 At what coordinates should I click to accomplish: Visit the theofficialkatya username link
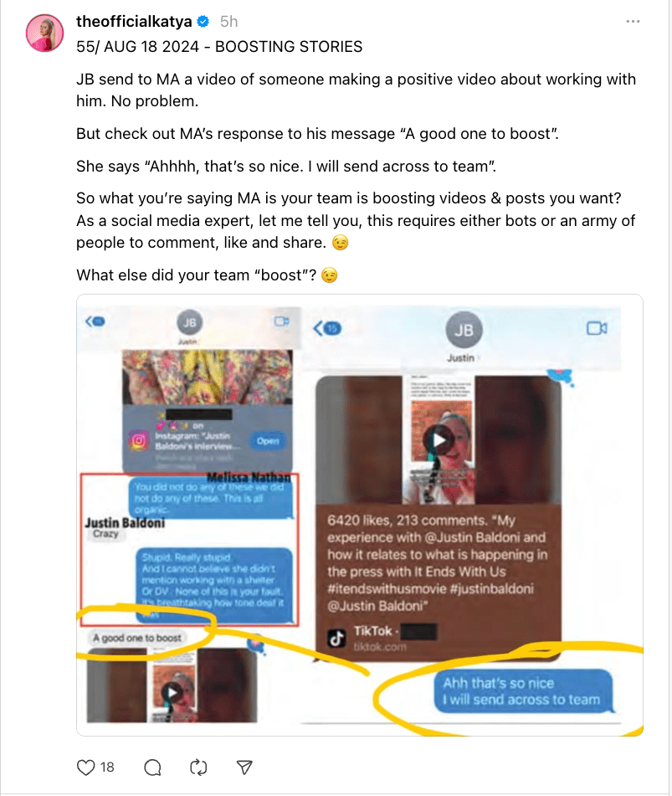[134, 21]
